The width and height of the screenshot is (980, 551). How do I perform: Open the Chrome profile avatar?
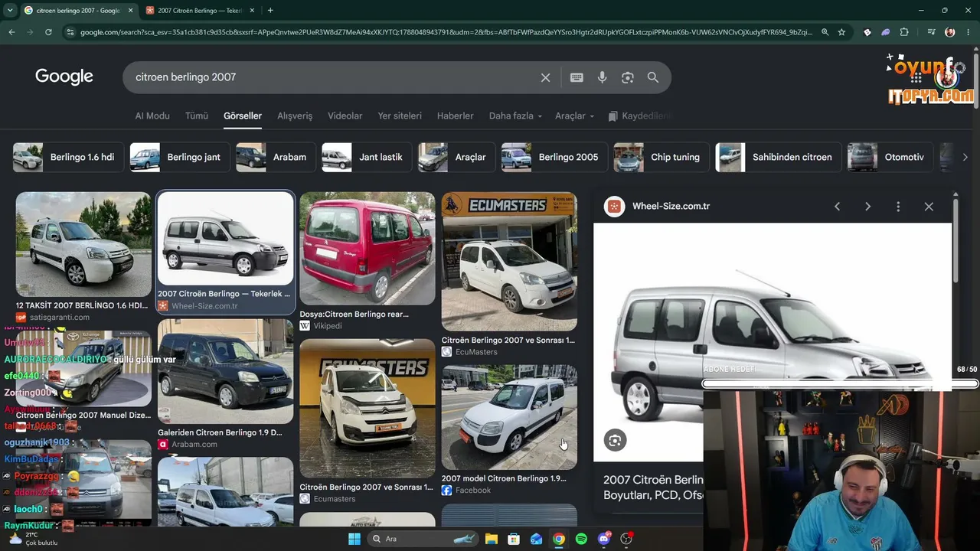(950, 32)
